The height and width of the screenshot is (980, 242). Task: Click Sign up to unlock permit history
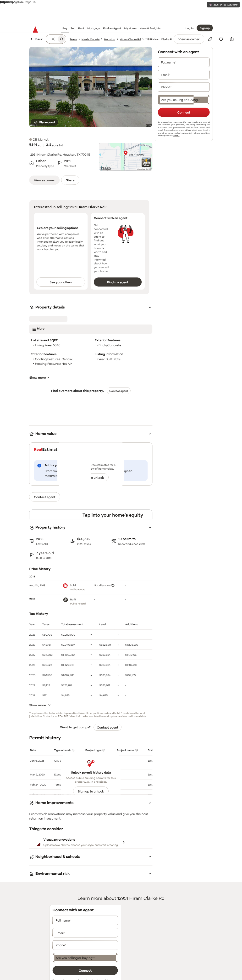(91, 791)
